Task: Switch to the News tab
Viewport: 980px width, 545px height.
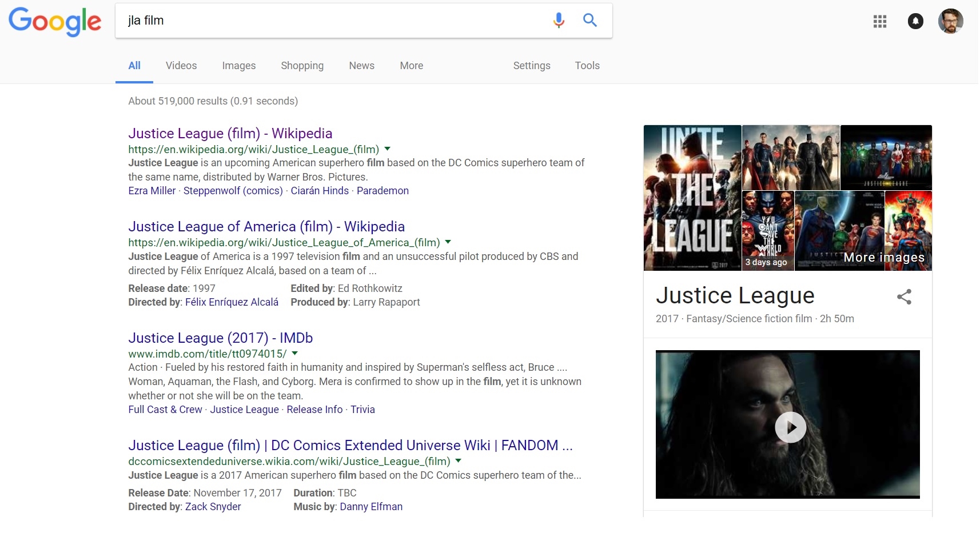Action: [362, 66]
